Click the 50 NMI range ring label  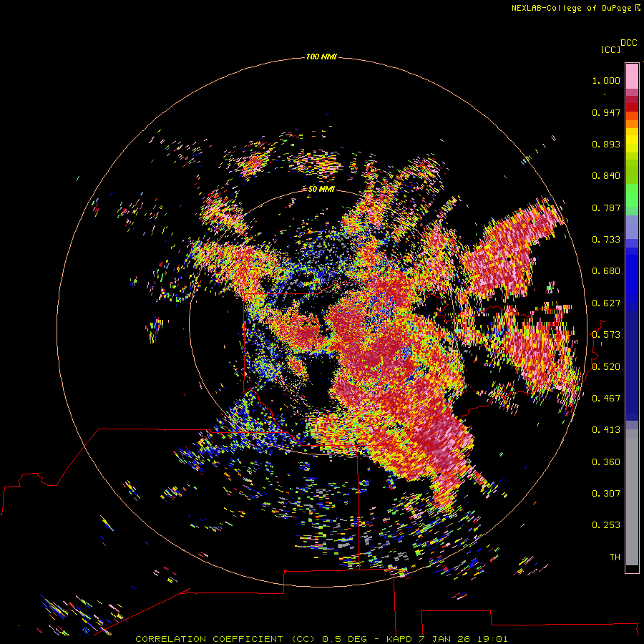(x=321, y=190)
